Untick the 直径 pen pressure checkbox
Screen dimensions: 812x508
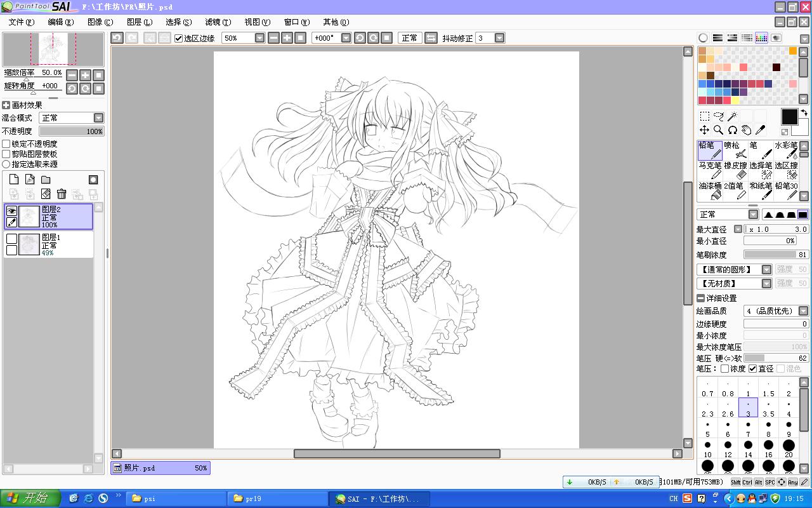click(x=752, y=368)
